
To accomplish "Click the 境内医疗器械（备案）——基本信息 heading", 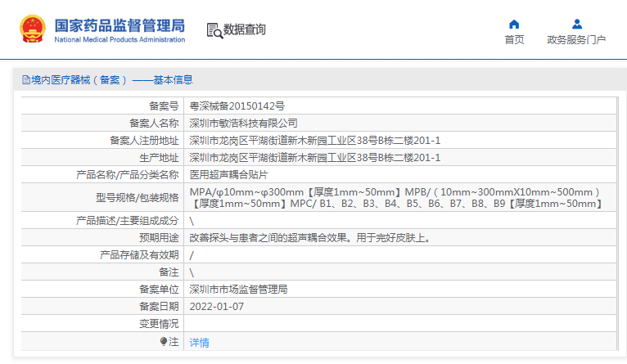I will coord(112,80).
